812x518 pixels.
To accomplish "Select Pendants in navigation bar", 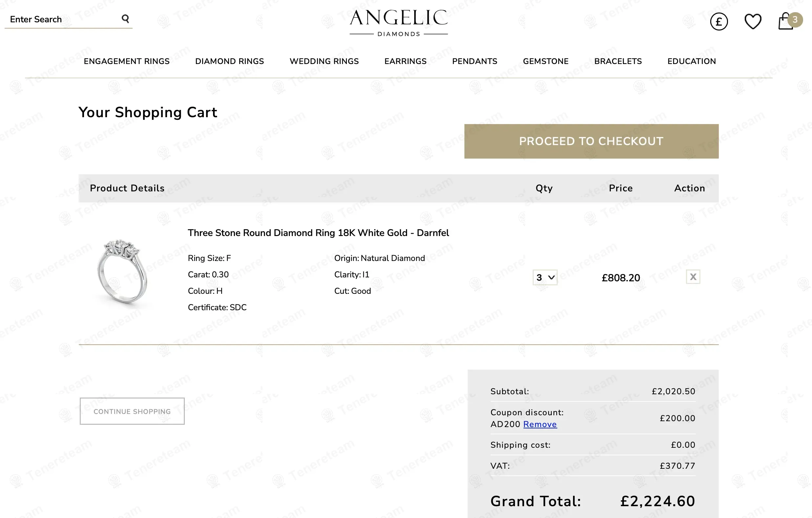I will pyautogui.click(x=475, y=61).
